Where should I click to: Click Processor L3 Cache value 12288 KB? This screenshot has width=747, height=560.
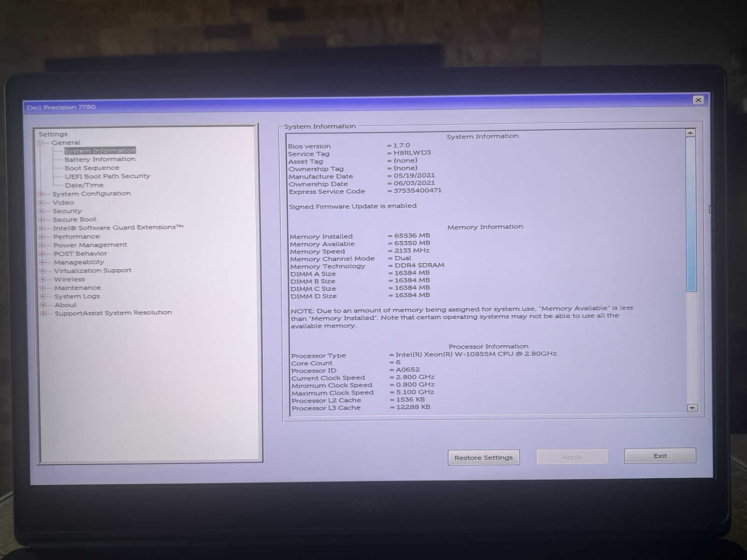[413, 407]
